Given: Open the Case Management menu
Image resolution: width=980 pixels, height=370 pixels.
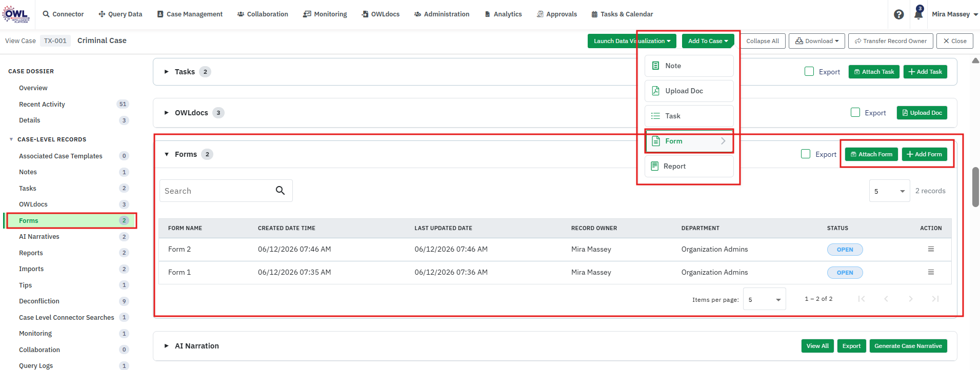Looking at the screenshot, I should tap(190, 14).
